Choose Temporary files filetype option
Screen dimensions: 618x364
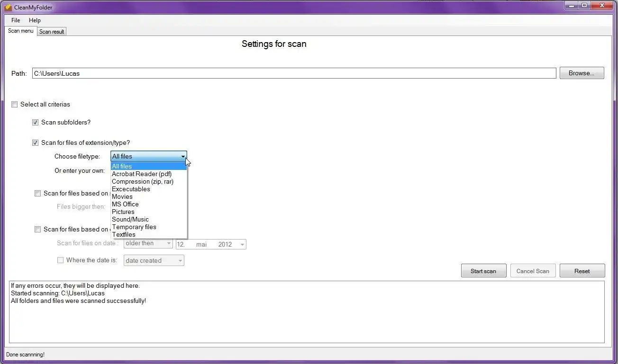point(149,227)
